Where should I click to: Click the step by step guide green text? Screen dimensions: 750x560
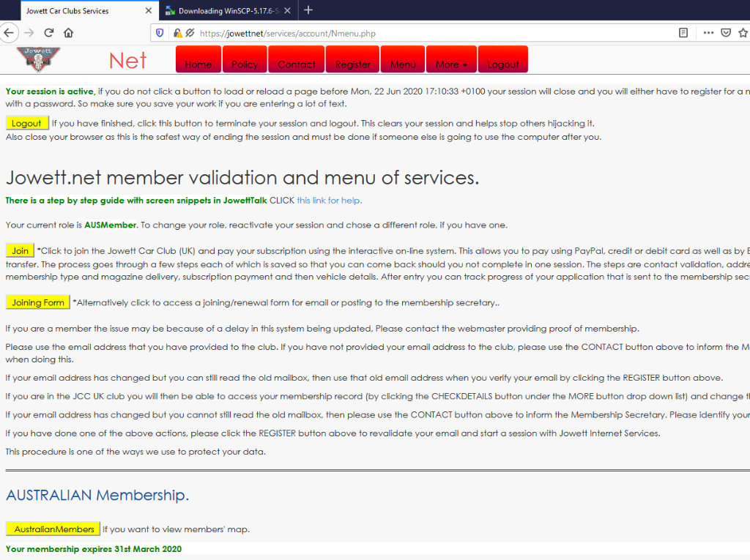[136, 201]
